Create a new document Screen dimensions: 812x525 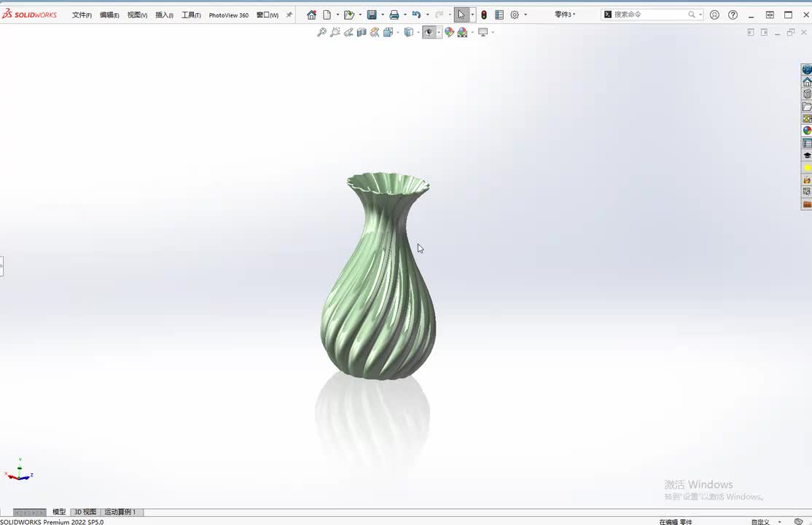coord(327,15)
